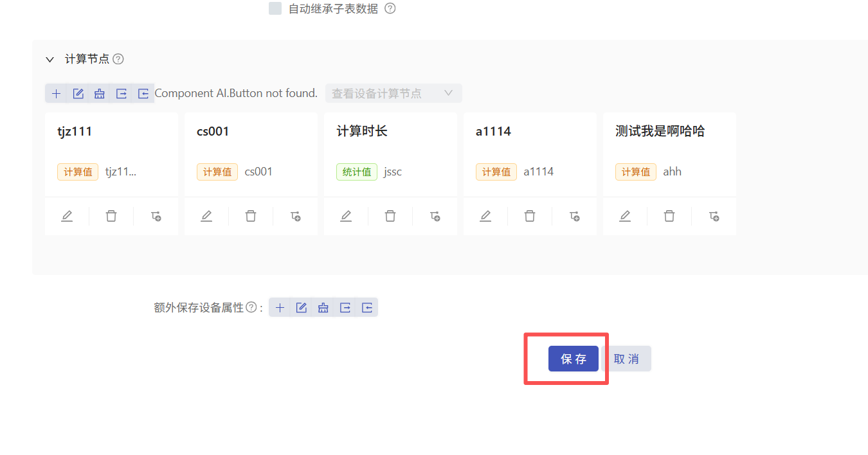Edit the 测试我是啊哈哈 card with pencil icon
Screen dimensions: 868x455
click(625, 216)
